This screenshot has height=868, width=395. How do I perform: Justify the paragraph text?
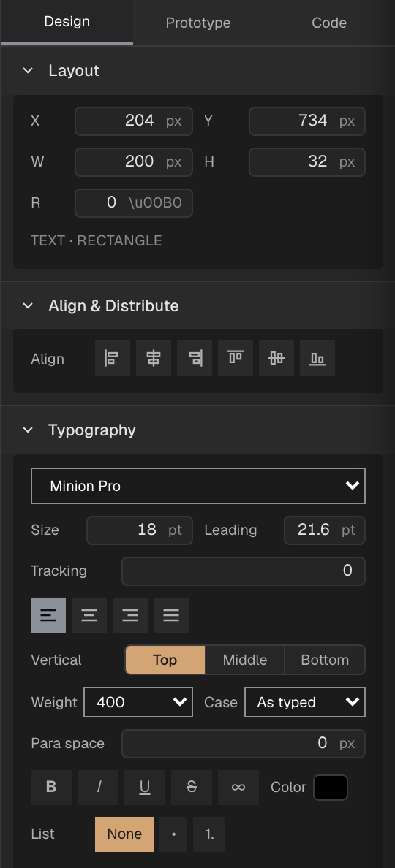click(171, 615)
